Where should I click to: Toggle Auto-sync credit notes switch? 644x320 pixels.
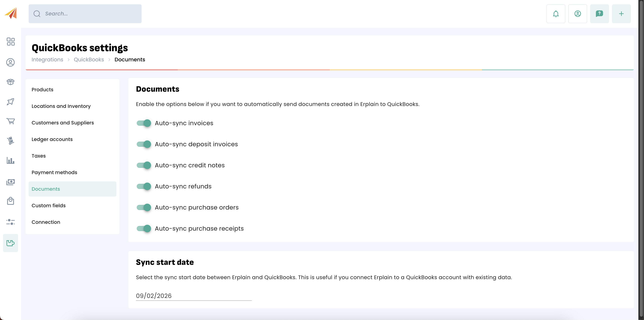[x=144, y=165]
